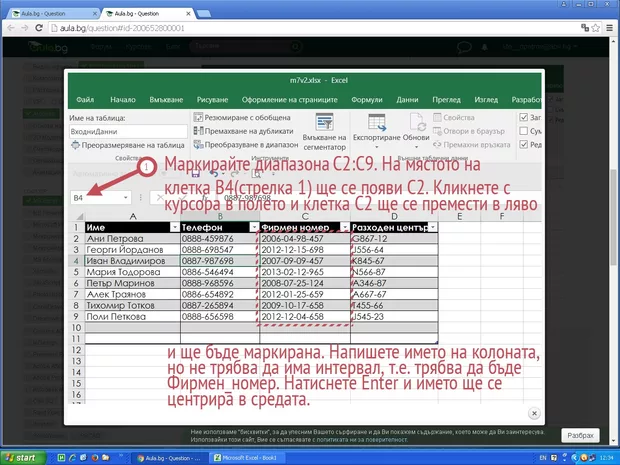Screen dimensions: 620x465
Task: Click Свойства in external data group
Action: coord(454,117)
